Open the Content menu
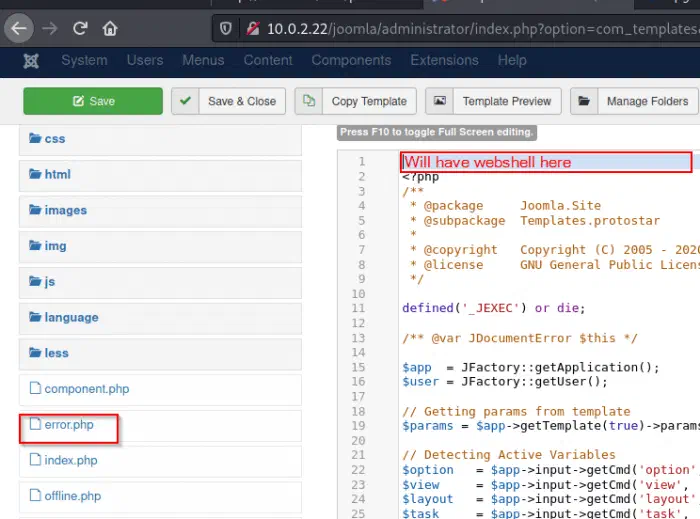 click(268, 60)
